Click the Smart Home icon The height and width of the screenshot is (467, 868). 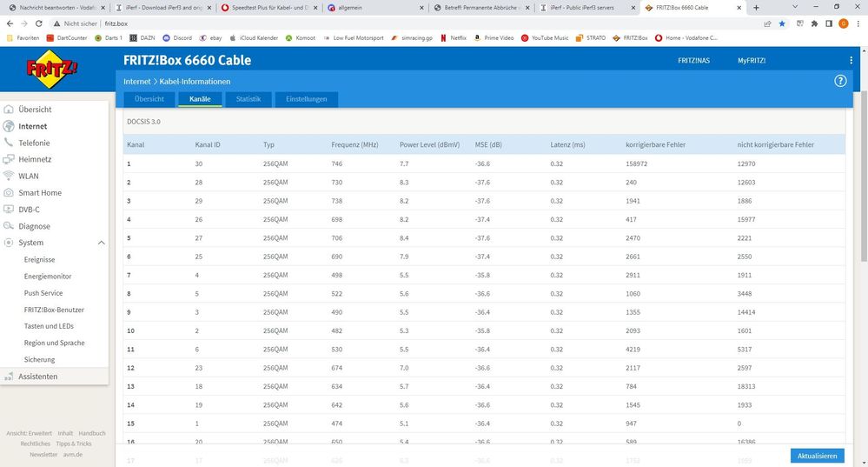(x=9, y=193)
